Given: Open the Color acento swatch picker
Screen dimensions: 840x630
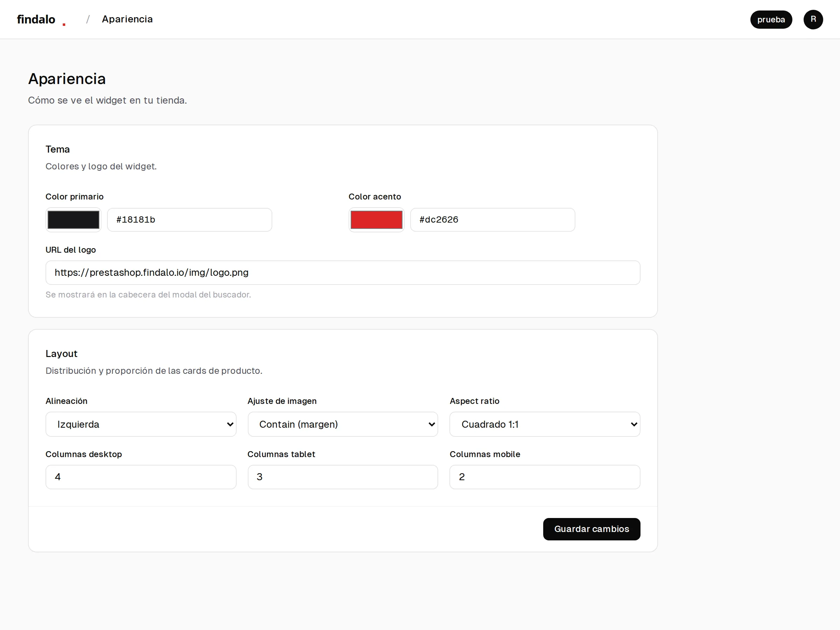Looking at the screenshot, I should tap(376, 219).
